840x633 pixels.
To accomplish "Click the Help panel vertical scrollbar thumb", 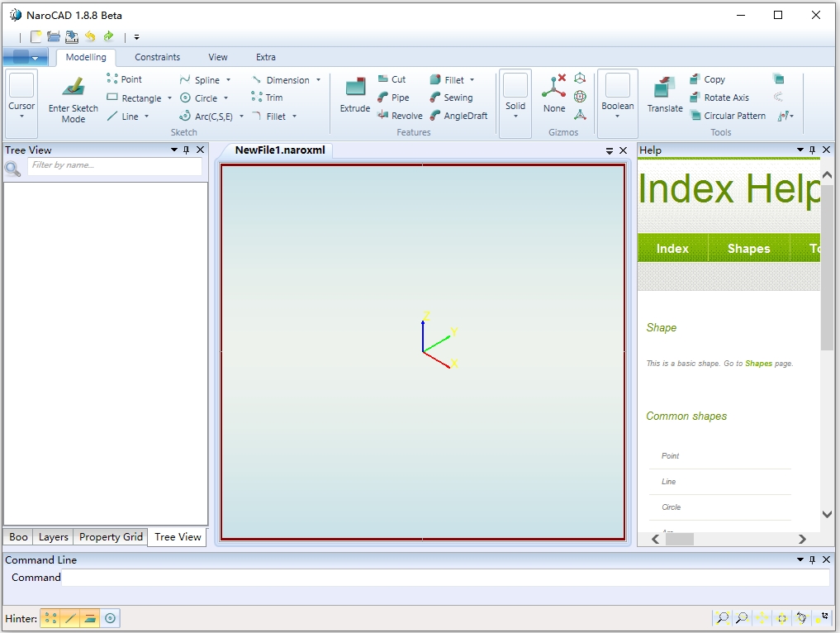I will 827,267.
